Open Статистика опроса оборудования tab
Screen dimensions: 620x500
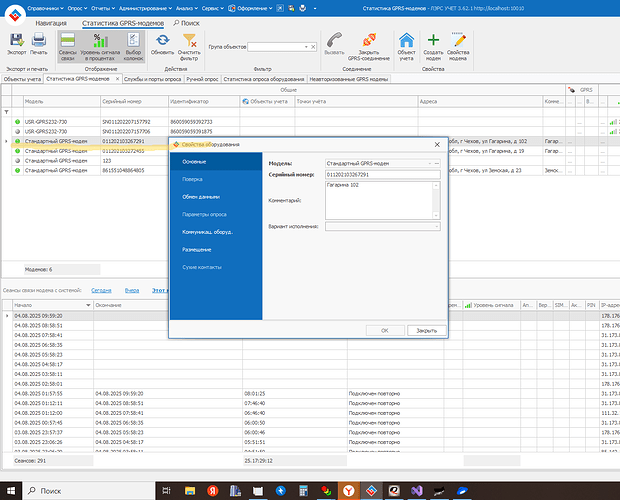coord(264,79)
